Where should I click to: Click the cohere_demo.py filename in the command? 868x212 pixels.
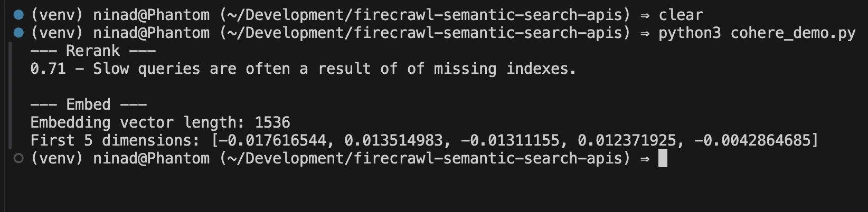(x=792, y=33)
